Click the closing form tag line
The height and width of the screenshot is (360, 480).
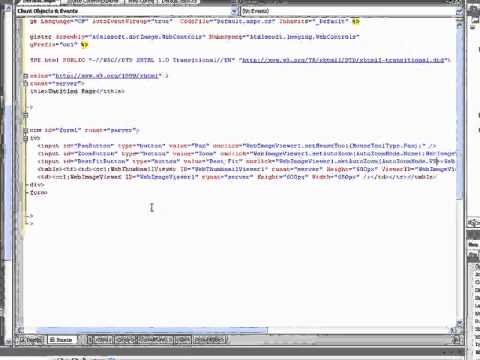(x=39, y=193)
